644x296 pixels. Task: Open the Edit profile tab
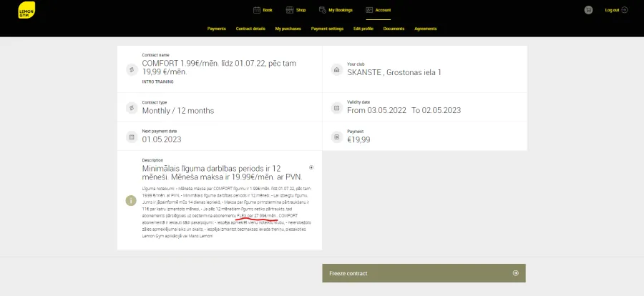pyautogui.click(x=364, y=29)
